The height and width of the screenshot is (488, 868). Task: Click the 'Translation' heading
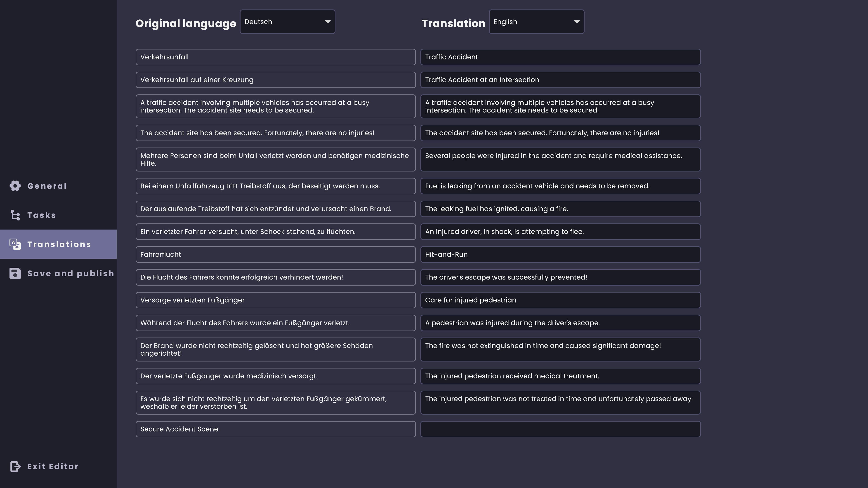click(453, 23)
